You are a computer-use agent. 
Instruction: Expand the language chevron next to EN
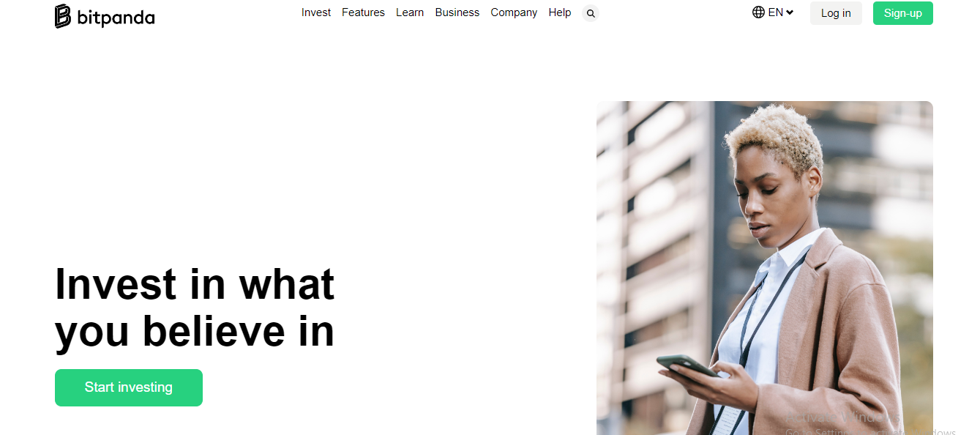coord(790,12)
